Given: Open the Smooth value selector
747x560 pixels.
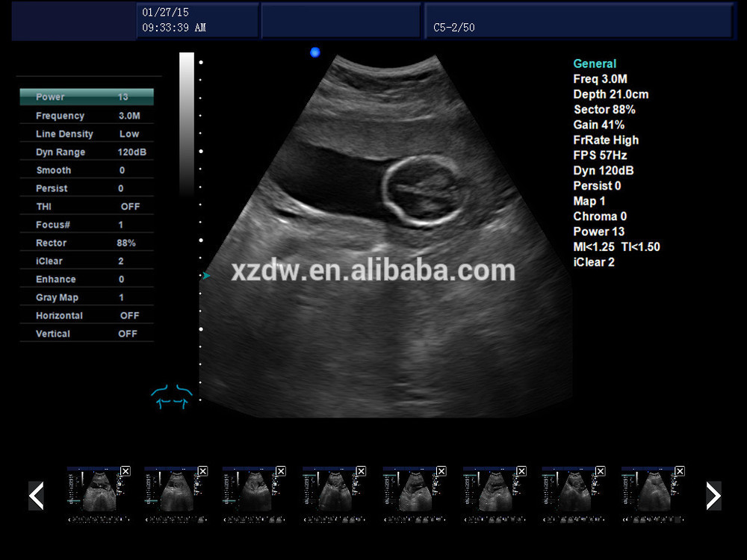Looking at the screenshot, I should tap(86, 169).
